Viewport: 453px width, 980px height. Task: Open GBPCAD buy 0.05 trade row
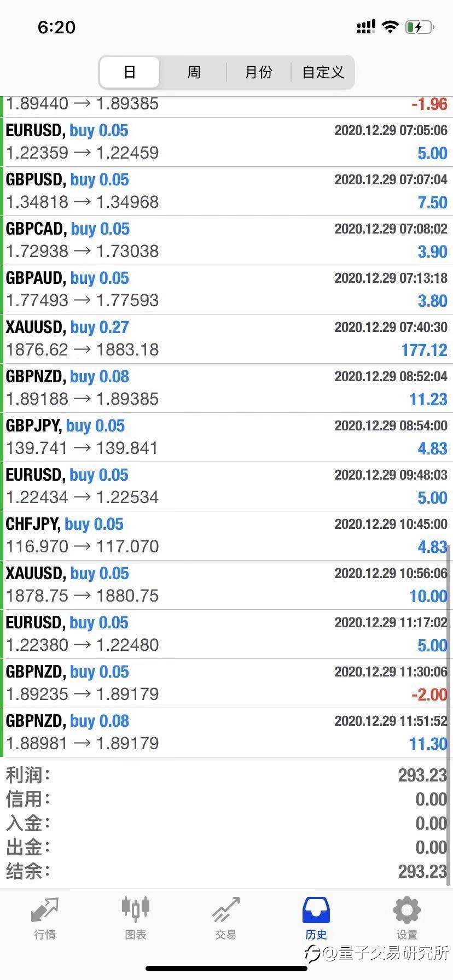pyautogui.click(x=226, y=240)
